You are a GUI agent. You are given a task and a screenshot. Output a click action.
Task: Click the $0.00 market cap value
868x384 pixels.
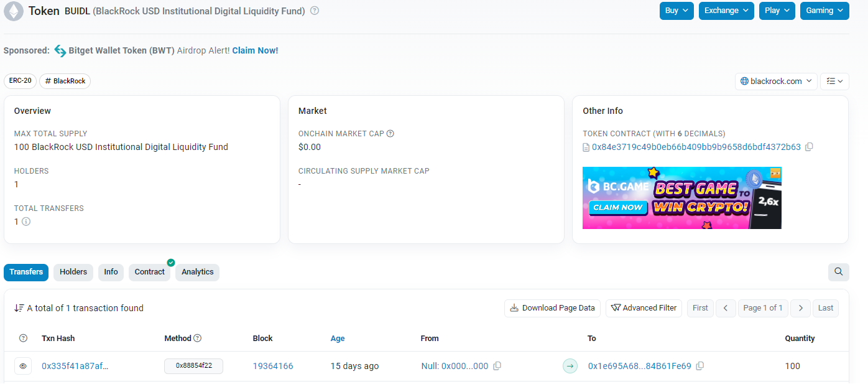tap(310, 147)
